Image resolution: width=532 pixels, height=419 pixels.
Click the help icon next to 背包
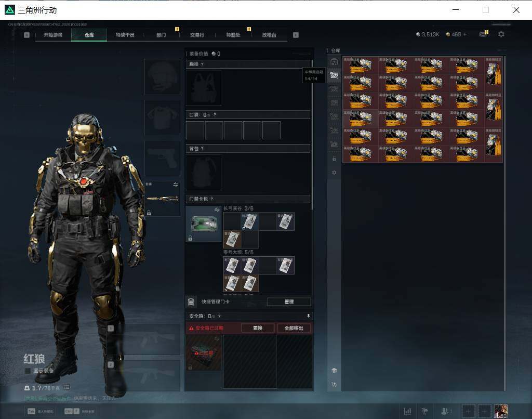click(x=202, y=148)
